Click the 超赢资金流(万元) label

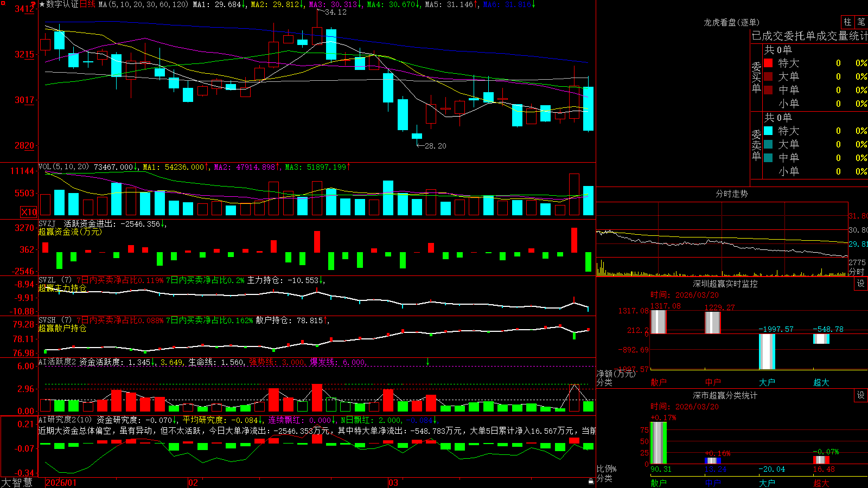(70, 232)
